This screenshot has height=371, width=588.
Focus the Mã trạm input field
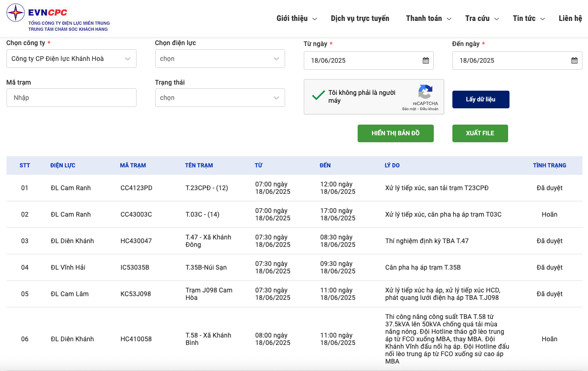[x=71, y=98]
